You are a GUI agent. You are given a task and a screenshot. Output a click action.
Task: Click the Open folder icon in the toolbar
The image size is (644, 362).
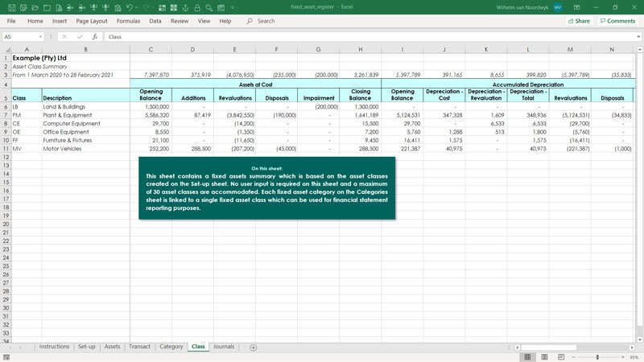point(35,8)
